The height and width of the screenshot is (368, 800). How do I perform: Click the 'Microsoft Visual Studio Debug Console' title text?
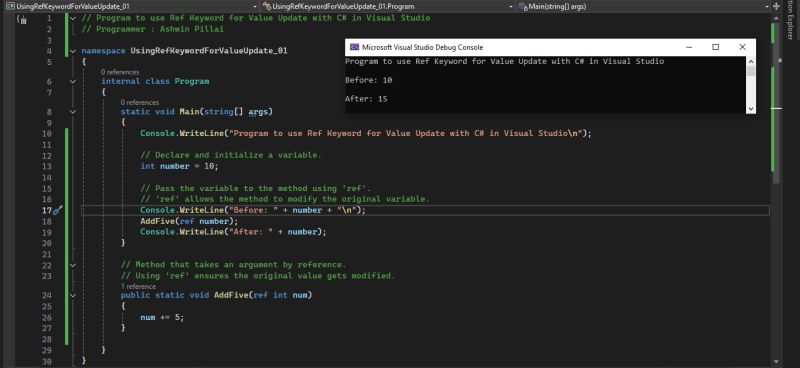click(422, 47)
